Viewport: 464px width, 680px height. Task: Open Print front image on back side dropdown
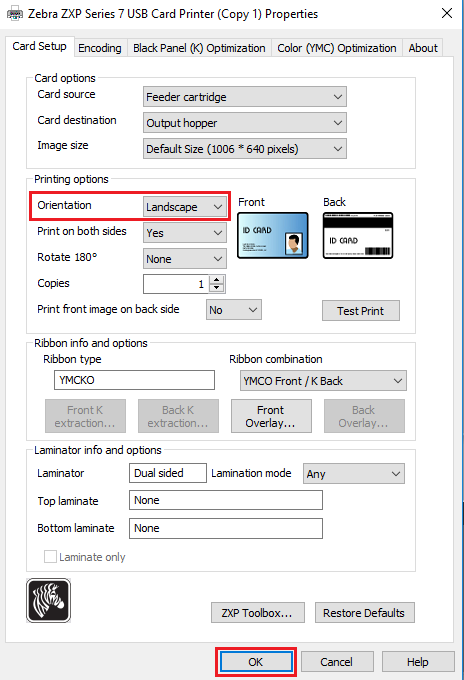[x=234, y=310]
